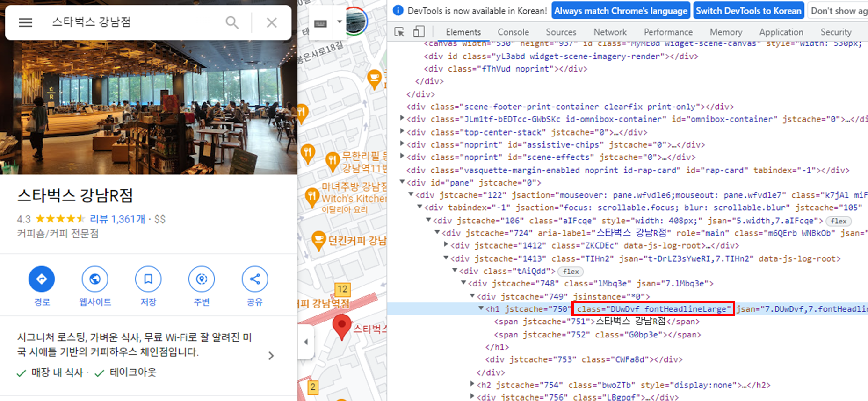Switch to the Elements tab
Image resolution: width=868 pixels, height=401 pixels.
[463, 32]
